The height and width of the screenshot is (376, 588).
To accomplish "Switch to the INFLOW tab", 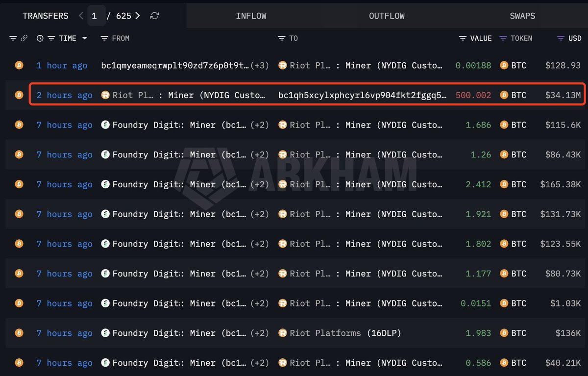I will (251, 15).
